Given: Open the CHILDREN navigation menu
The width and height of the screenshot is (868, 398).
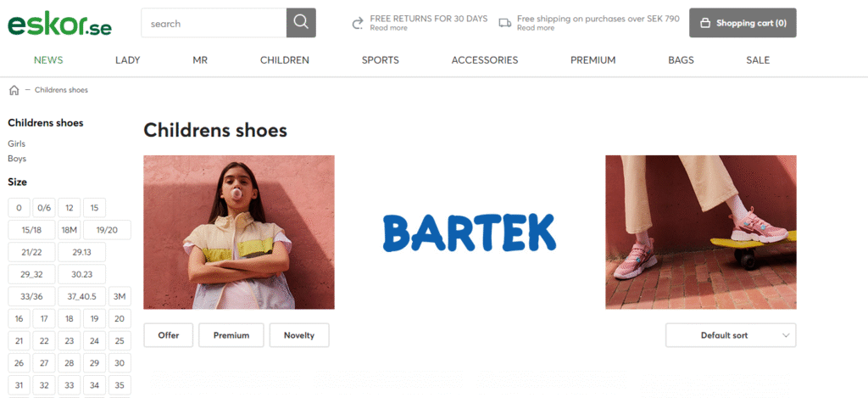Looking at the screenshot, I should click(x=285, y=60).
